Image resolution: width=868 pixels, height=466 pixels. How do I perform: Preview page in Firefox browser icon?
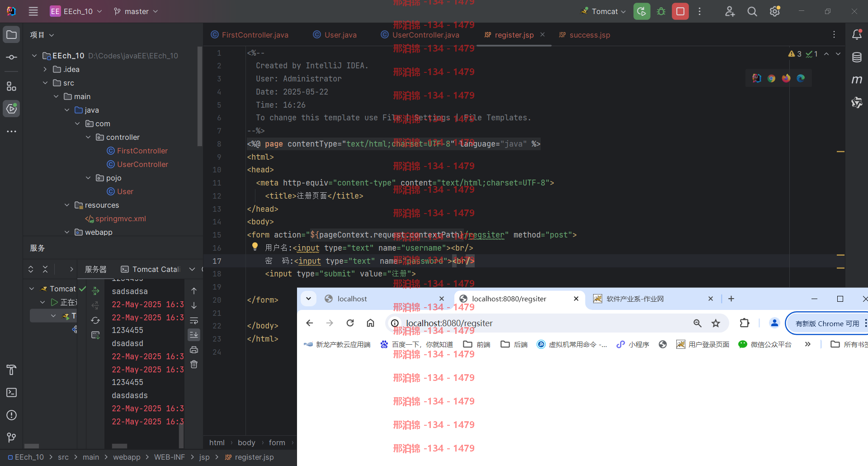tap(786, 78)
